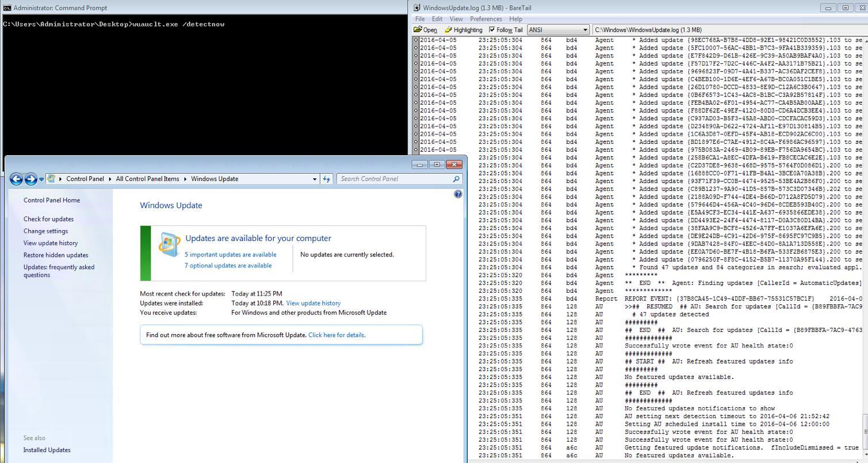Viewport: 868px width, 463px height.
Task: Click the Back arrow in Control Panel
Action: [x=16, y=179]
